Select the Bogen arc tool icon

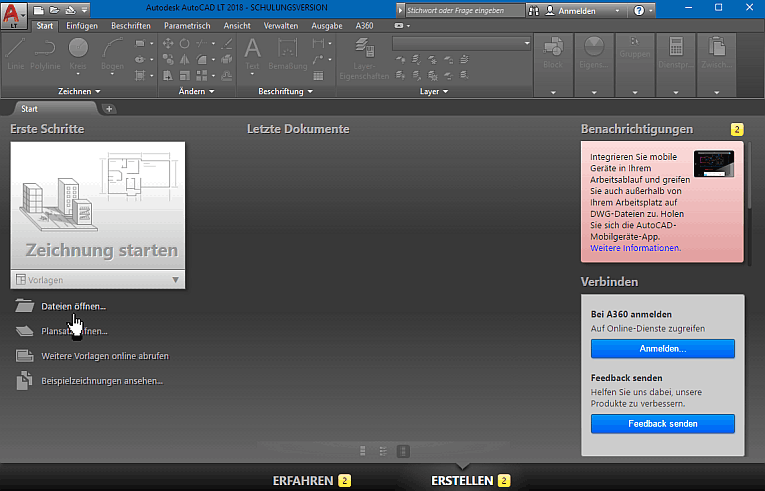[x=112, y=48]
